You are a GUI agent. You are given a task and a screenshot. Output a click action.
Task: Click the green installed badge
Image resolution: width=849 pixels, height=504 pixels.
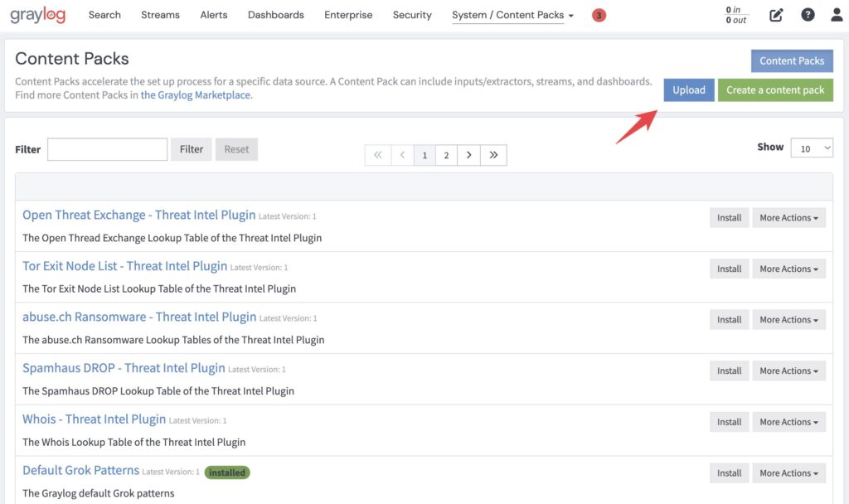227,472
